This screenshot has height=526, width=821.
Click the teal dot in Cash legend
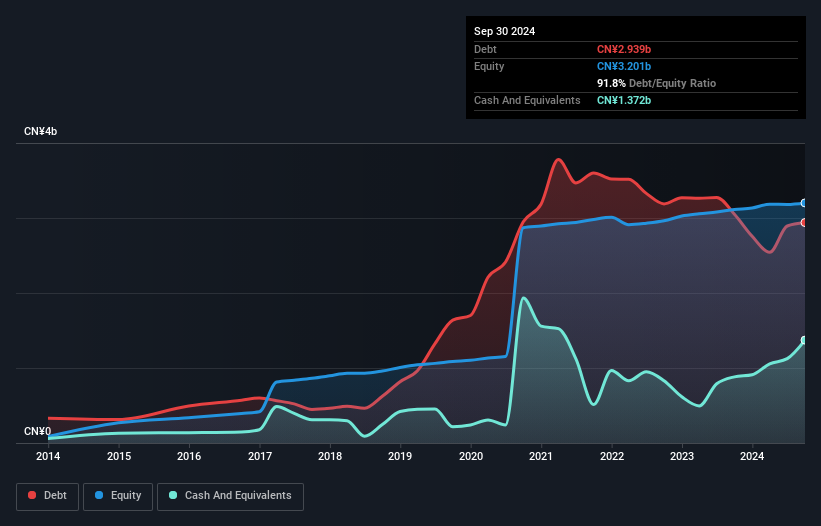point(173,495)
